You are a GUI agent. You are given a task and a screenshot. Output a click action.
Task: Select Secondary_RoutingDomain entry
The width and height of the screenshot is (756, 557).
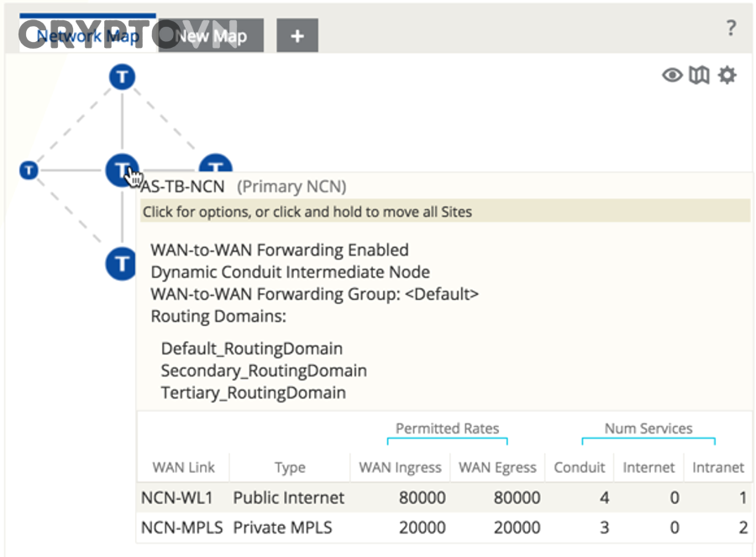click(x=264, y=370)
